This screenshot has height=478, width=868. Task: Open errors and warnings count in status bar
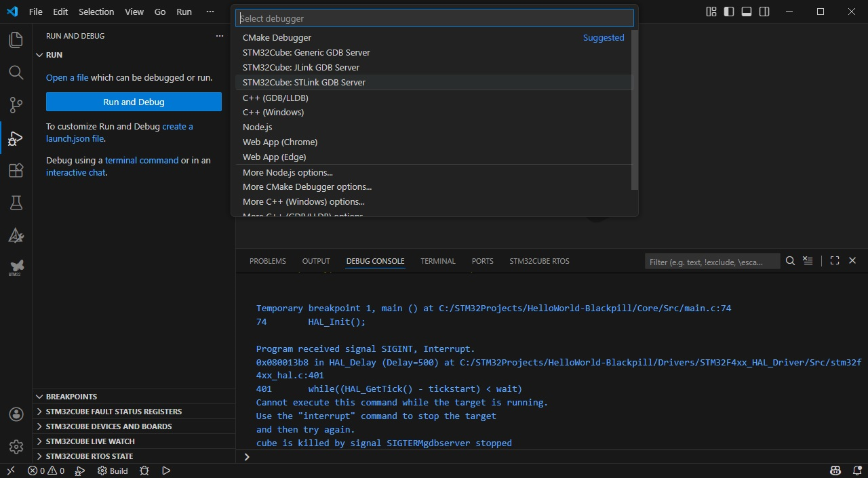pyautogui.click(x=46, y=471)
